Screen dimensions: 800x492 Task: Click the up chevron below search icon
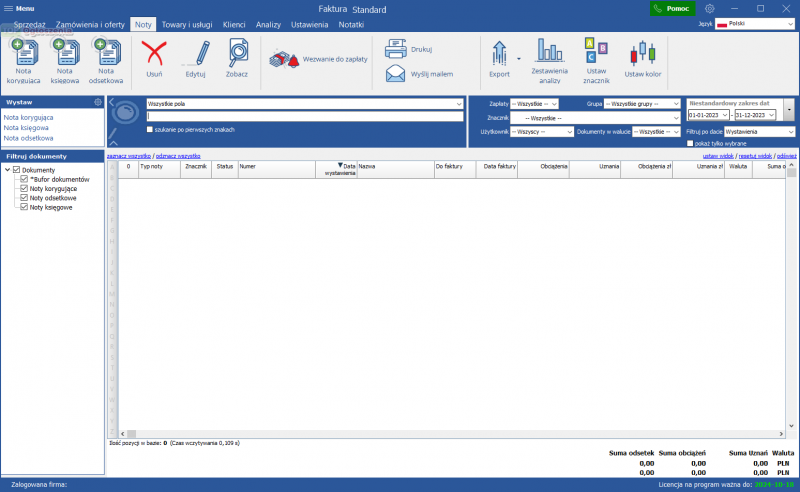click(x=113, y=143)
